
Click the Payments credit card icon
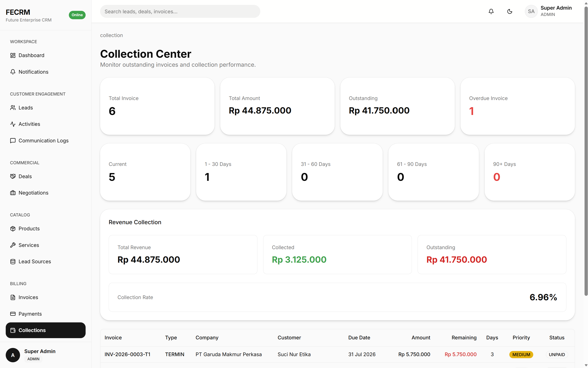[13, 314]
